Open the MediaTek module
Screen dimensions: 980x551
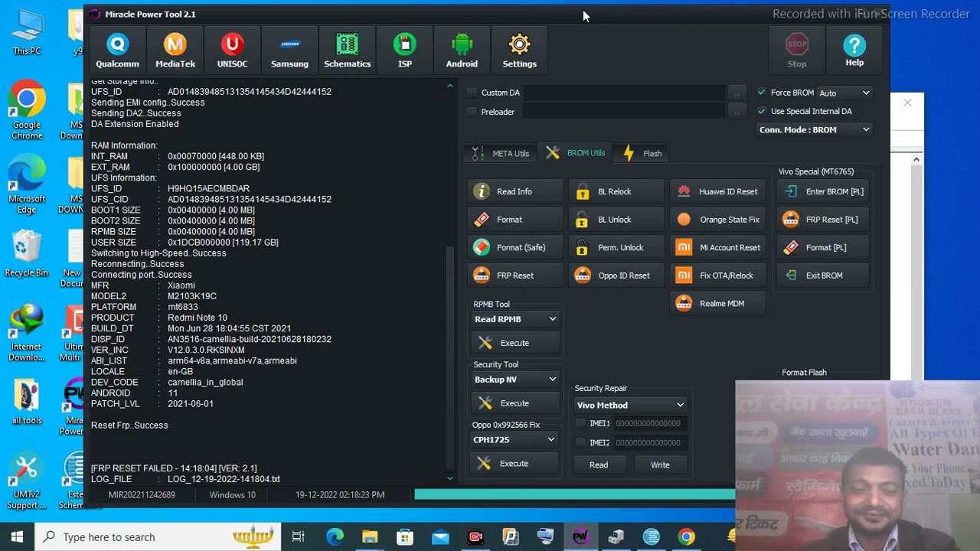pos(175,51)
